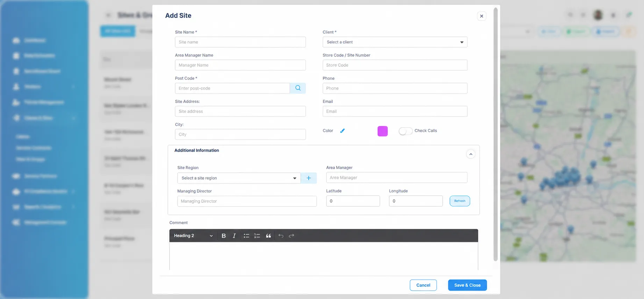The image size is (644, 299).
Task: Redo edit in comment editor
Action: tap(292, 236)
